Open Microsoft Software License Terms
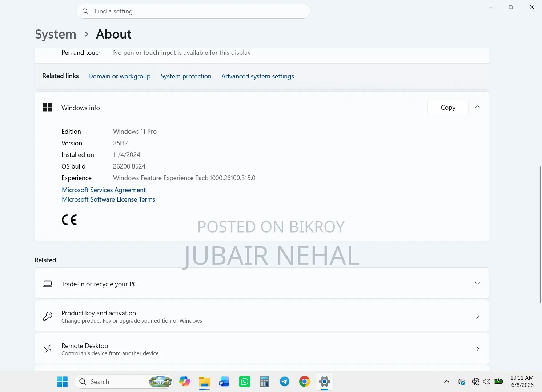542x392 pixels. [108, 199]
